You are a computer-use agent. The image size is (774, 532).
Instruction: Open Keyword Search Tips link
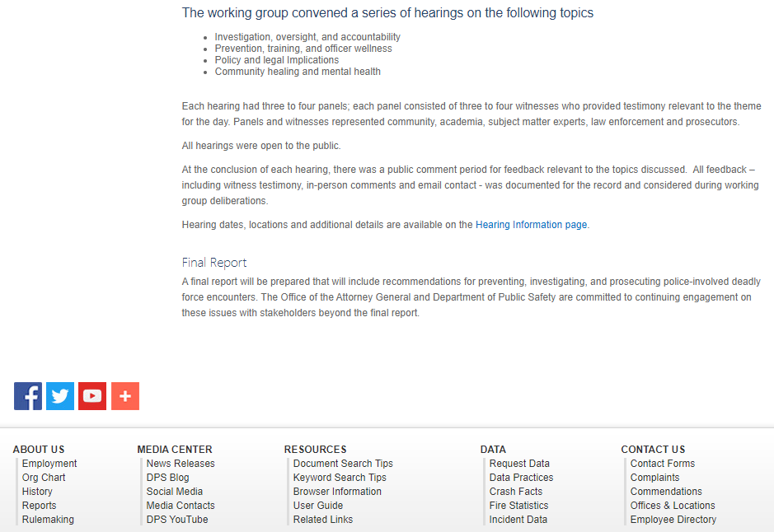(340, 478)
